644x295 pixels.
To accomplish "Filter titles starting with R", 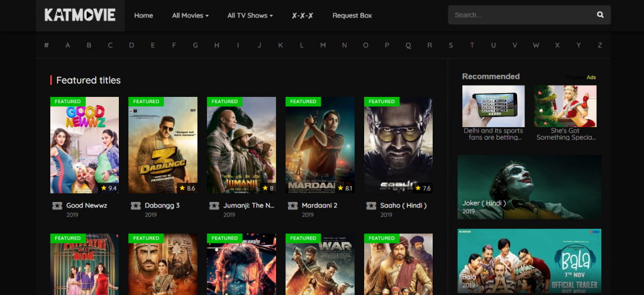I will 430,45.
